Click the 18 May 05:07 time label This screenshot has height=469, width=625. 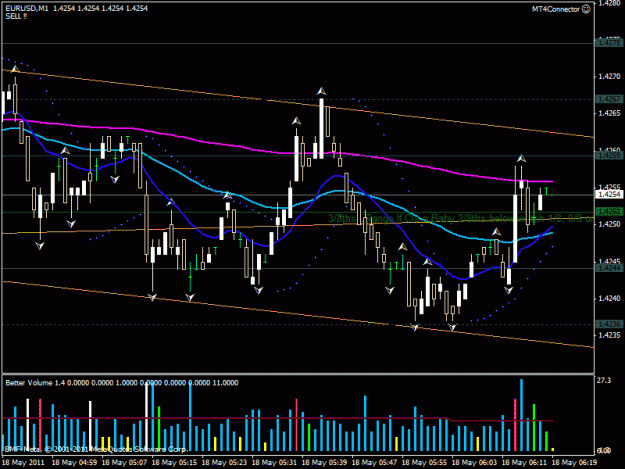point(124,463)
